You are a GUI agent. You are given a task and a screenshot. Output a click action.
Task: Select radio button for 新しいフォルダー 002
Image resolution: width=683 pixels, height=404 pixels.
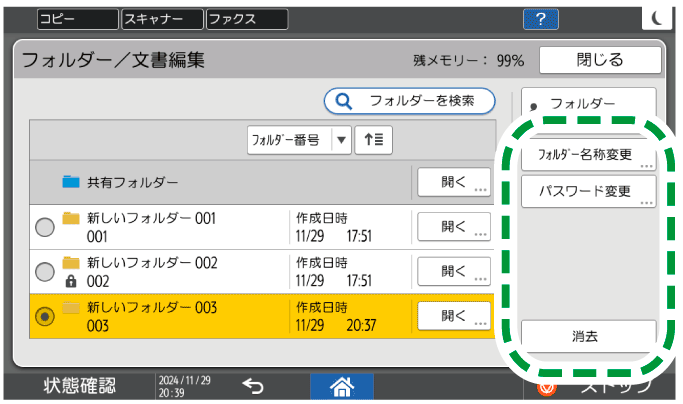[x=44, y=272]
